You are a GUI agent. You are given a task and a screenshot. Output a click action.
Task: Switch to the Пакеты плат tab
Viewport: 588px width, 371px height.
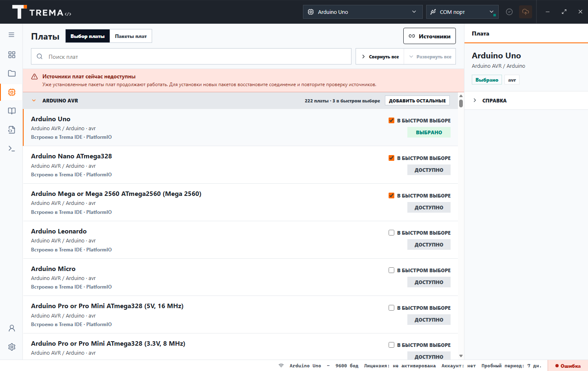point(131,36)
